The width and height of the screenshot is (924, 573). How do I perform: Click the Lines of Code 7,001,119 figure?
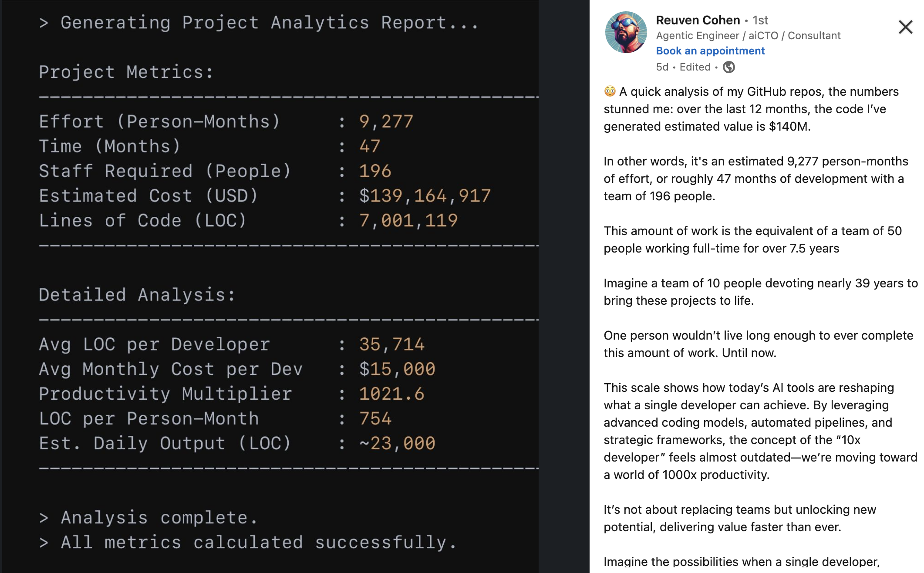tap(408, 221)
